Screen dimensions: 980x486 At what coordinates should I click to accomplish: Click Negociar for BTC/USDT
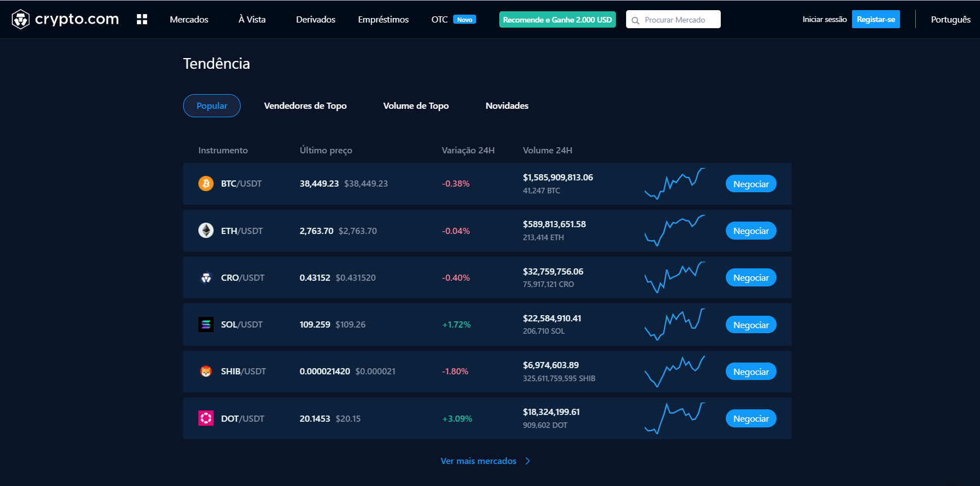point(751,184)
